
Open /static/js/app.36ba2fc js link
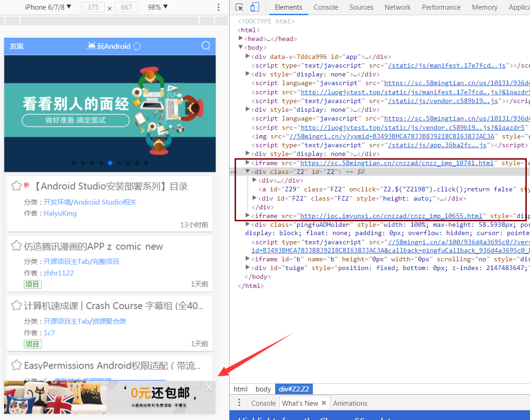tap(437, 145)
